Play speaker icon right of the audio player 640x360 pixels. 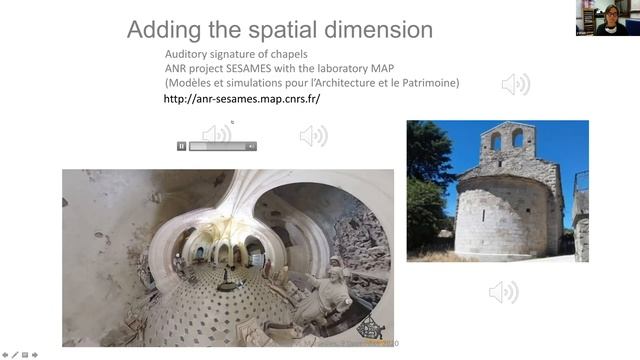[313, 136]
